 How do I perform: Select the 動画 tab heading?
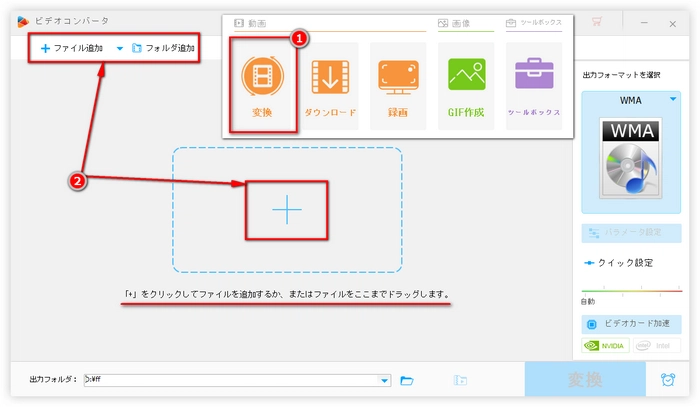click(x=250, y=22)
